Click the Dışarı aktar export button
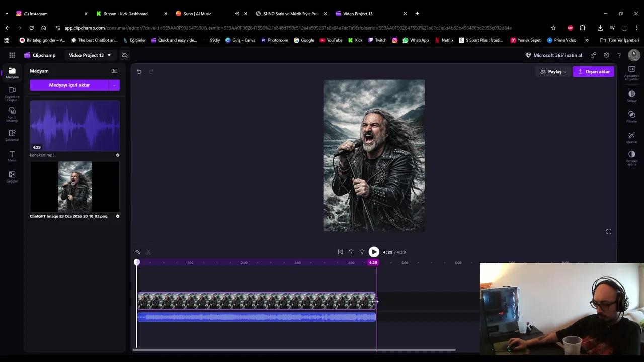Screen dimensions: 644x362 (x=593, y=72)
